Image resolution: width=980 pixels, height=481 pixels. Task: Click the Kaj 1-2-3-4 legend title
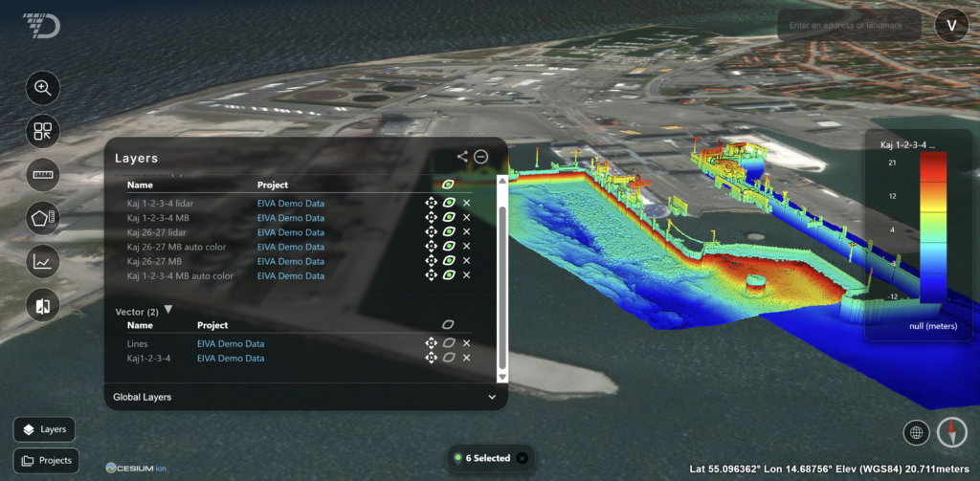(907, 145)
